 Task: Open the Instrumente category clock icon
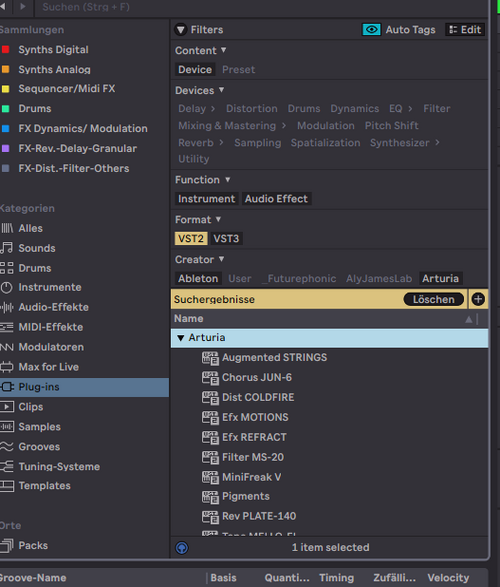(7, 288)
